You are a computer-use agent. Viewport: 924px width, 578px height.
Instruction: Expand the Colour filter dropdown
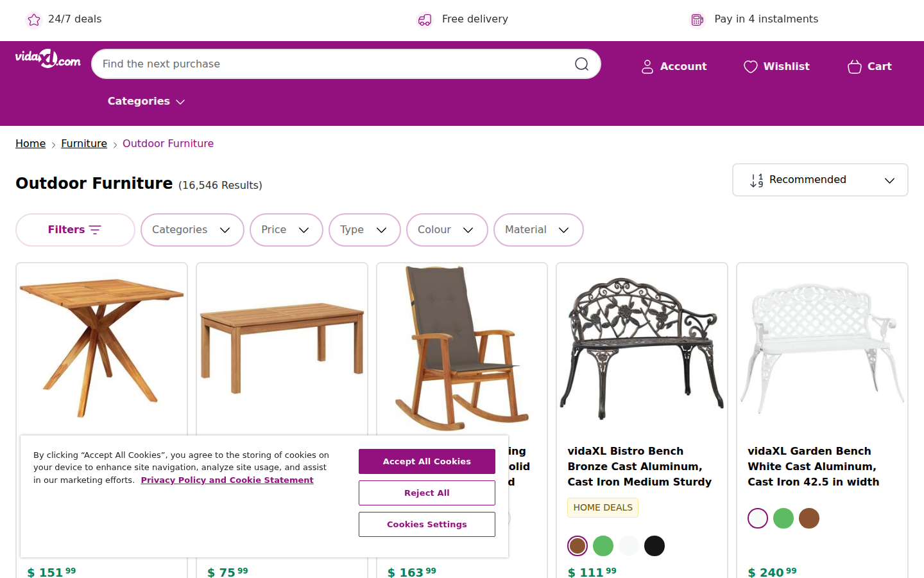pyautogui.click(x=447, y=230)
